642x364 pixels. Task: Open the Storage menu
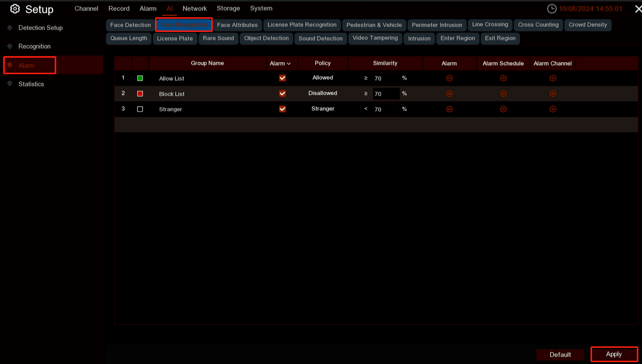tap(228, 8)
